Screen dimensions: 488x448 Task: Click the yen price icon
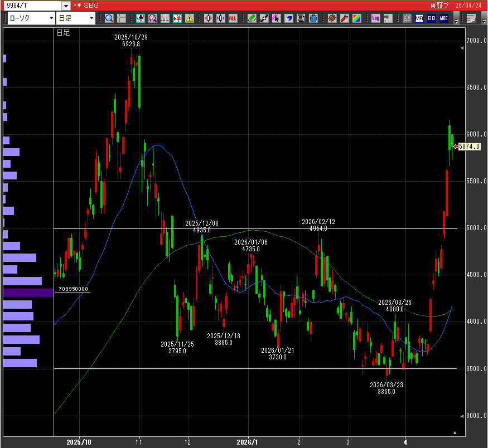click(177, 18)
